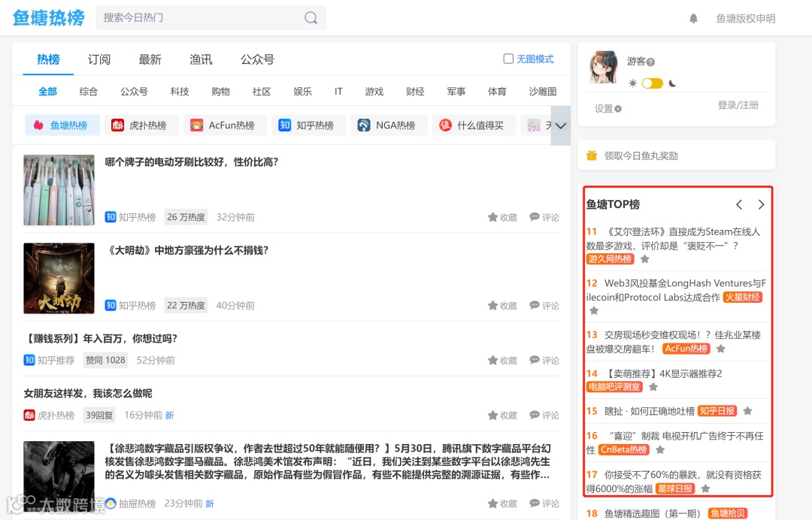The image size is (812, 520).
Task: Click the sun light-mode icon
Action: tap(632, 83)
